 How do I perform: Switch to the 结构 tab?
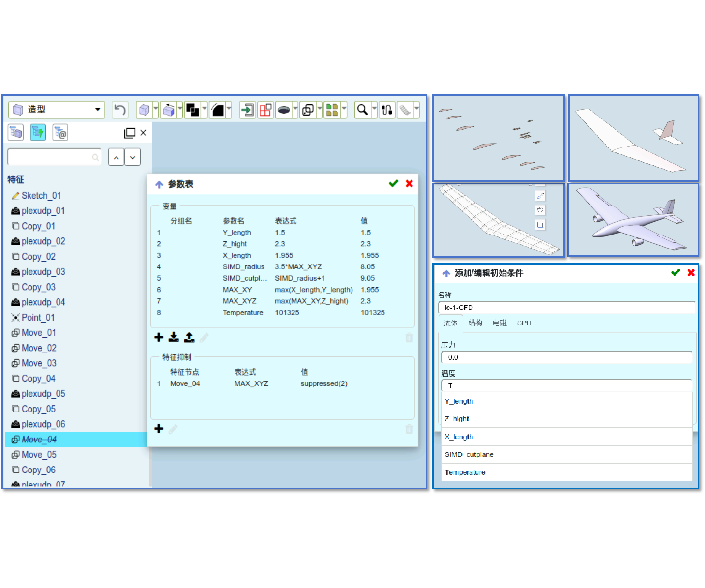(475, 323)
